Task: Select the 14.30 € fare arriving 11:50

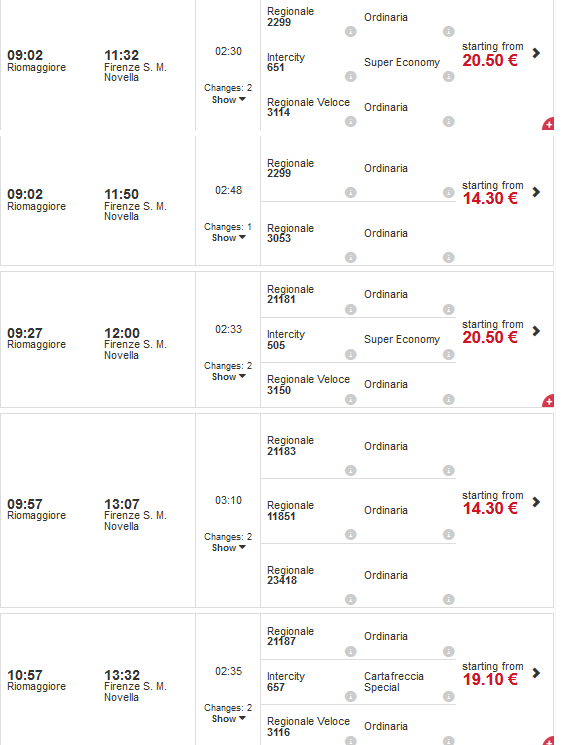Action: pos(490,198)
